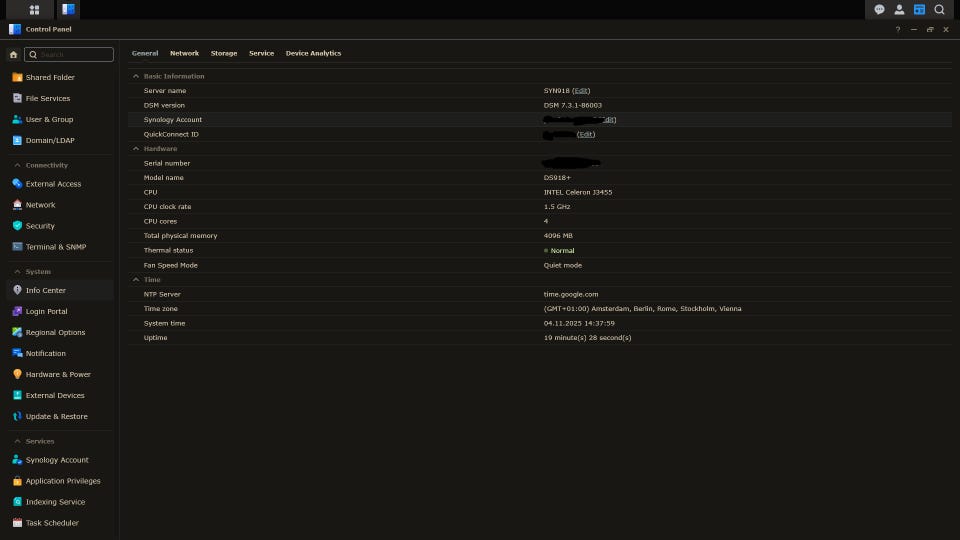Switch to the General tab
The width and height of the screenshot is (960, 540).
coord(145,53)
